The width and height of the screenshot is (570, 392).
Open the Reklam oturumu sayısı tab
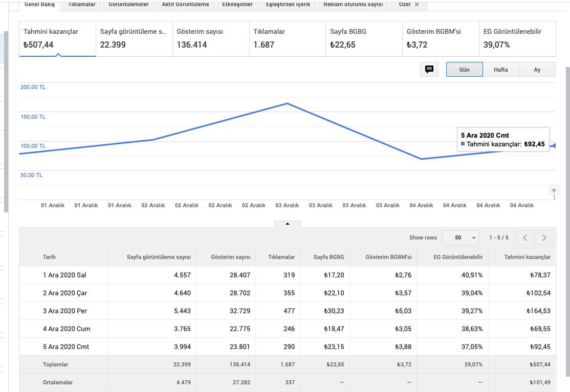[x=353, y=5]
